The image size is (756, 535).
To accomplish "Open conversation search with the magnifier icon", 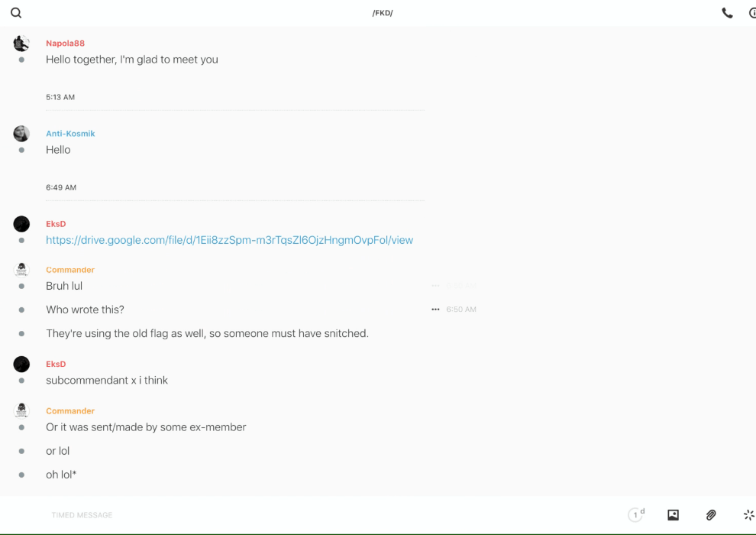I will tap(16, 13).
